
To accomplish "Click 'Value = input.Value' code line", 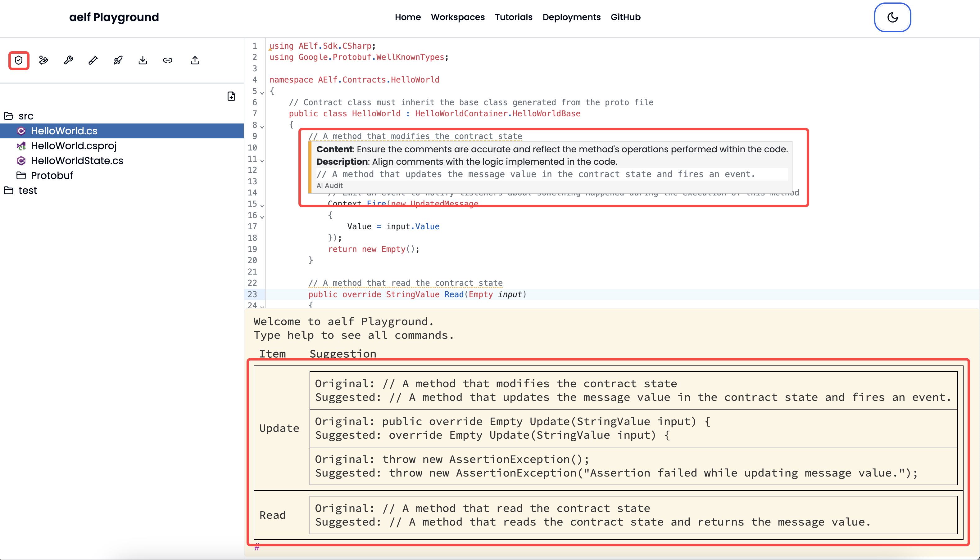I will (393, 226).
